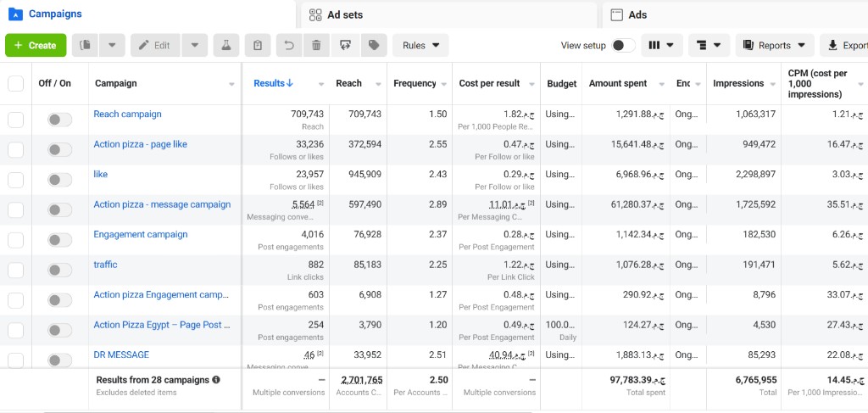Click the duplicate campaign icon
This screenshot has height=413, width=868.
tap(86, 46)
